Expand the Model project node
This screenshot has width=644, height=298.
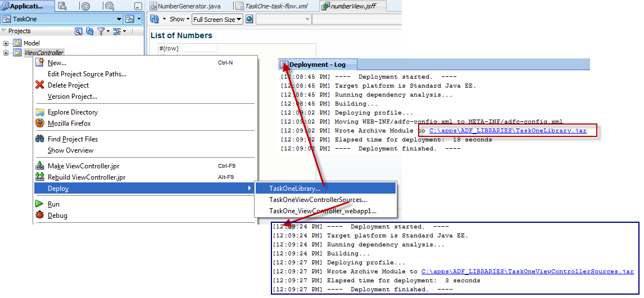tap(6, 43)
